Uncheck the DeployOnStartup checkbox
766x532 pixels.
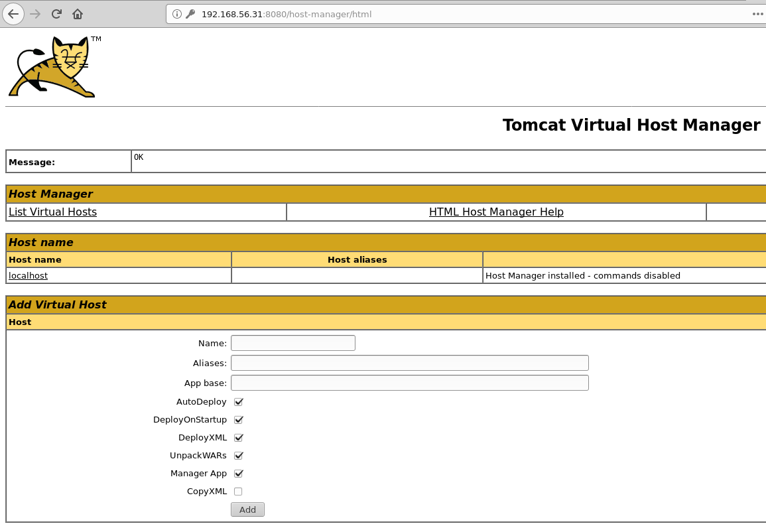tap(238, 420)
